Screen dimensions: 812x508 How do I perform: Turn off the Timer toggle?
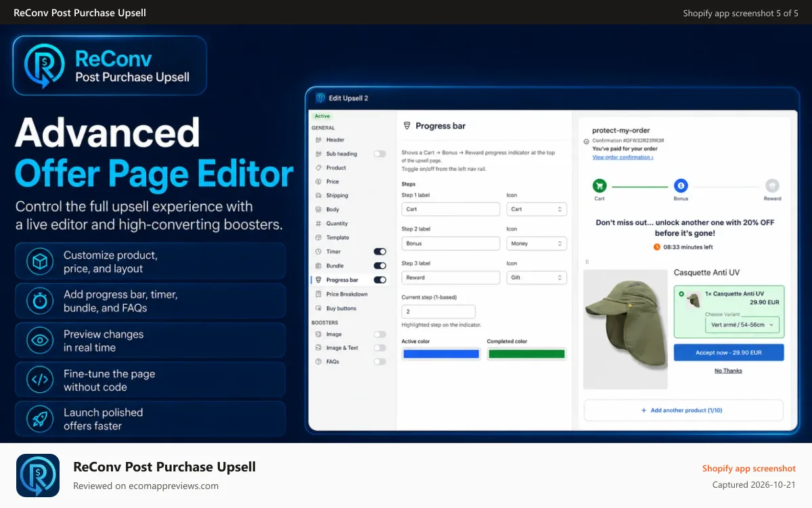pyautogui.click(x=380, y=252)
